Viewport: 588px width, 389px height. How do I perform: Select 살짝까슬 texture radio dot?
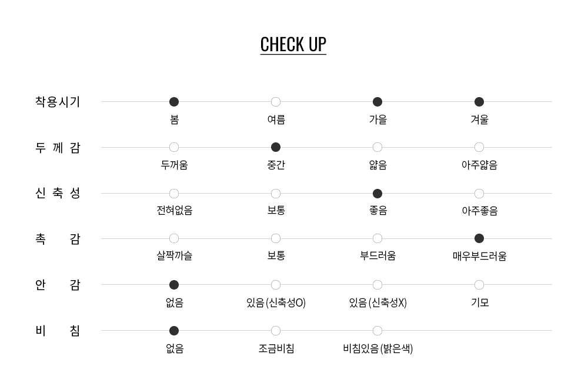pos(174,238)
